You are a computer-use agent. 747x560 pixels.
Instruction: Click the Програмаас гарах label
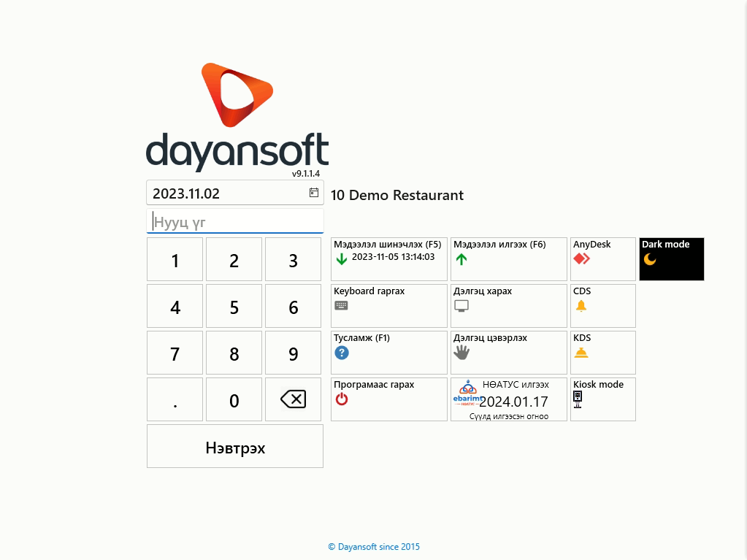374,384
